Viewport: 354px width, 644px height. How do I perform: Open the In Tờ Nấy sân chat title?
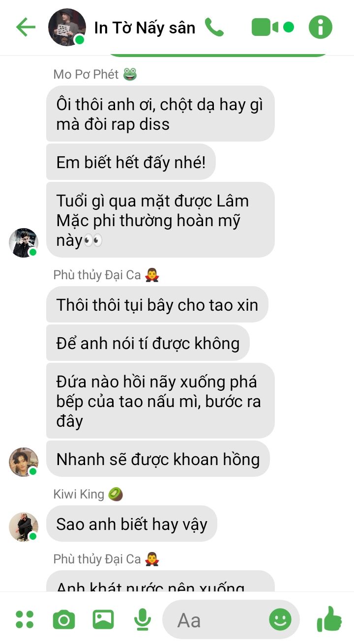click(145, 28)
